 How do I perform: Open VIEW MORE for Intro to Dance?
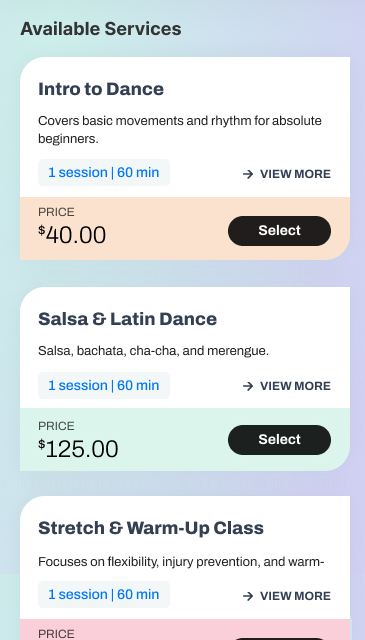(287, 174)
